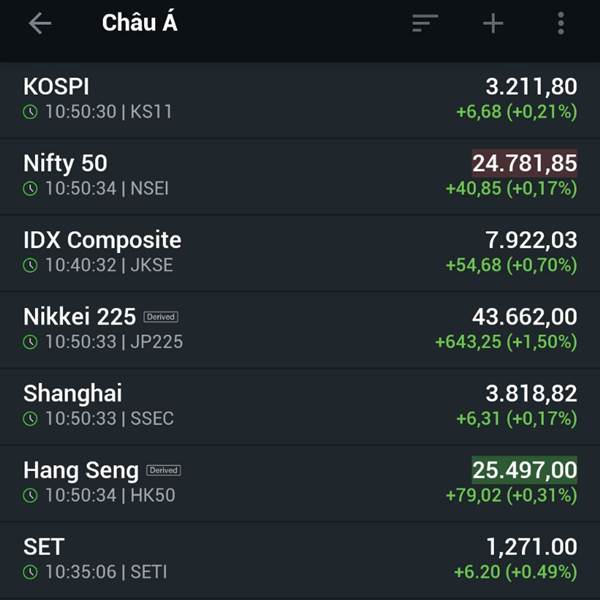This screenshot has height=600, width=600.
Task: Tap Derived badge next to Nikkei 225
Action: coord(161,317)
